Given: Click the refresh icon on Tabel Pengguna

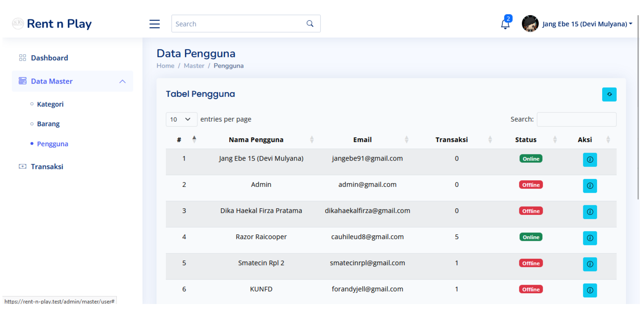Looking at the screenshot, I should point(609,94).
